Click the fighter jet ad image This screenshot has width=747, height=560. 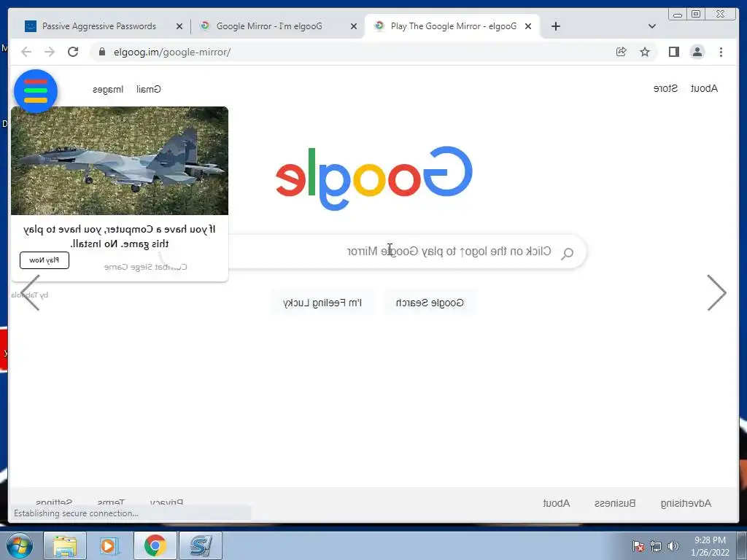pyautogui.click(x=120, y=160)
